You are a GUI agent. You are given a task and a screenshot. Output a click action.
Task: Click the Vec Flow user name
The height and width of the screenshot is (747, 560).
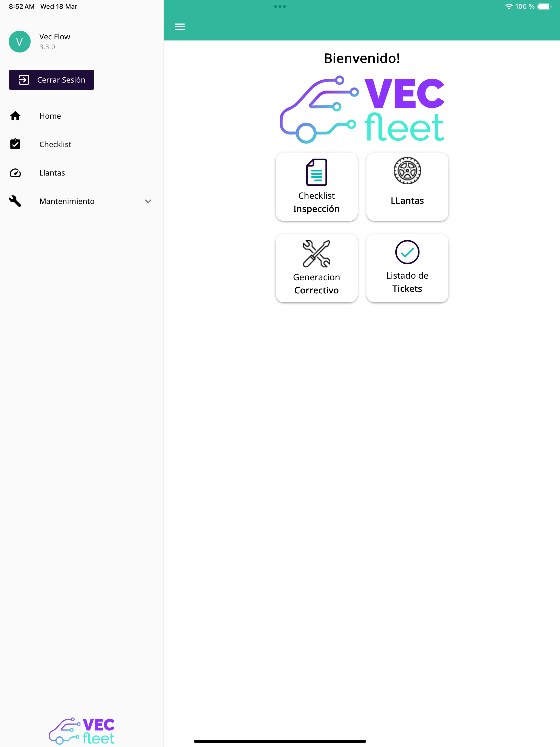(55, 36)
